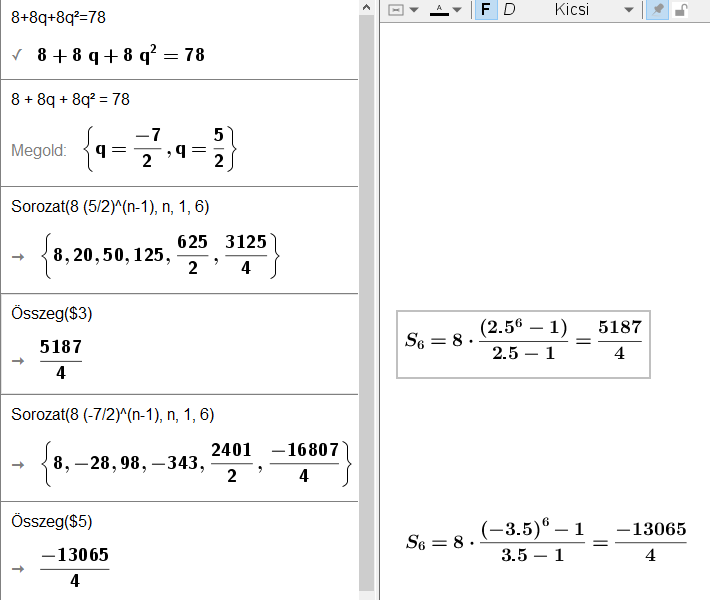Click the checkmark marker in first CAS row
Screen dimensions: 710x600
click(17, 56)
